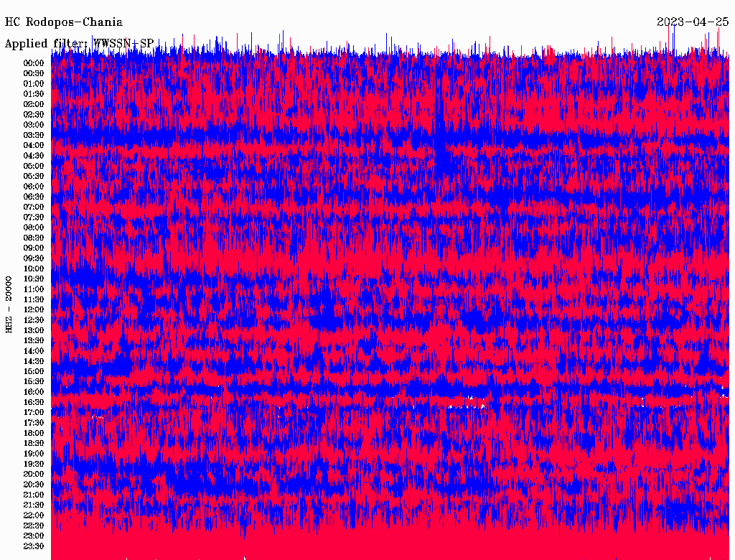This screenshot has height=560, width=735.
Task: Click the '23:00' time label
Action: (x=34, y=536)
